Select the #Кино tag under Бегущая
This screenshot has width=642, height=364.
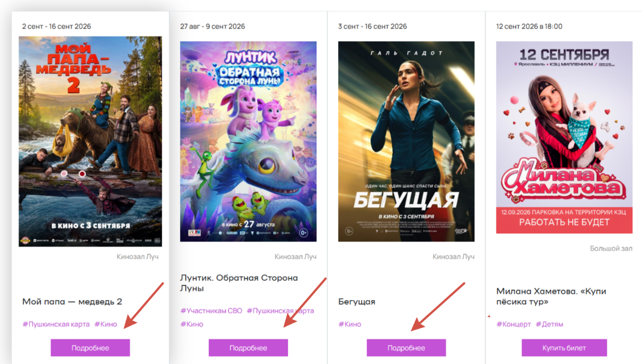coord(350,324)
